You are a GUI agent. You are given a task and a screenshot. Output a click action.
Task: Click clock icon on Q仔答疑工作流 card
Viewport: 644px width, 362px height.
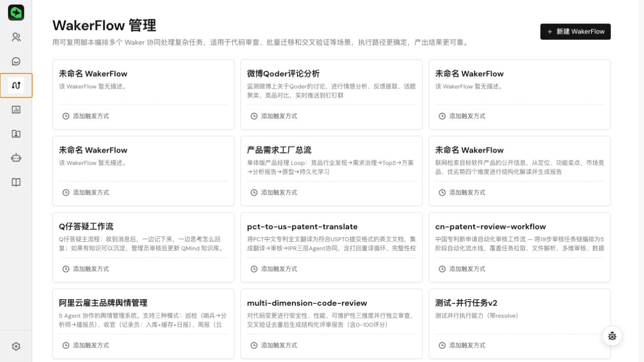click(65, 269)
